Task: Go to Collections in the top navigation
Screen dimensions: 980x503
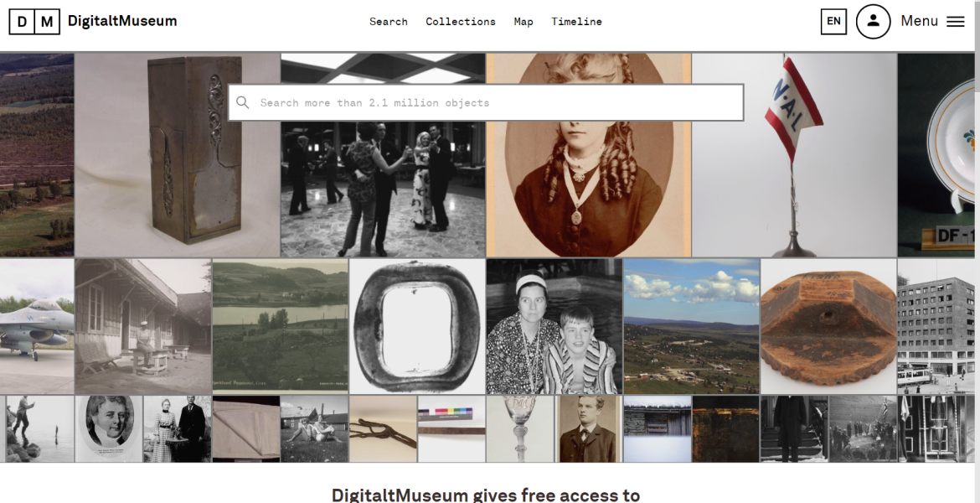Action: coord(461,22)
